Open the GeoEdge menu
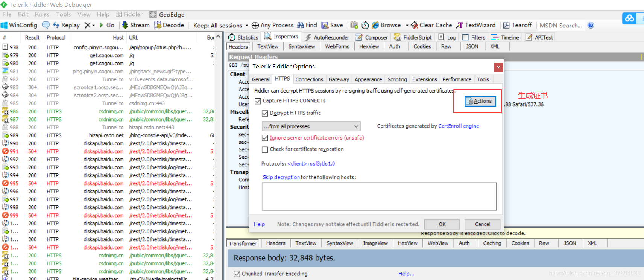644x280 pixels. [x=167, y=15]
